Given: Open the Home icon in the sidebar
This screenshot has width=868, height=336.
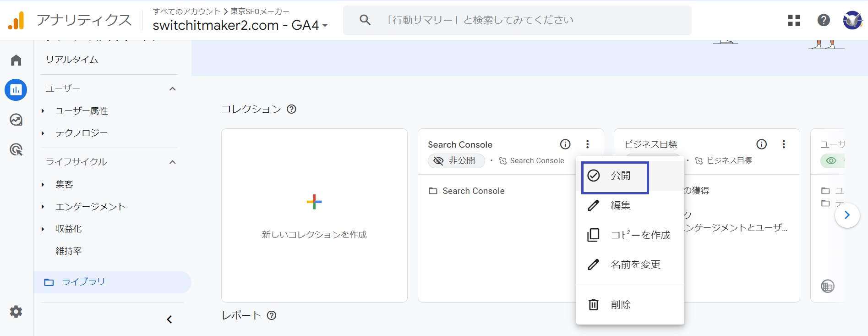Looking at the screenshot, I should pos(16,60).
